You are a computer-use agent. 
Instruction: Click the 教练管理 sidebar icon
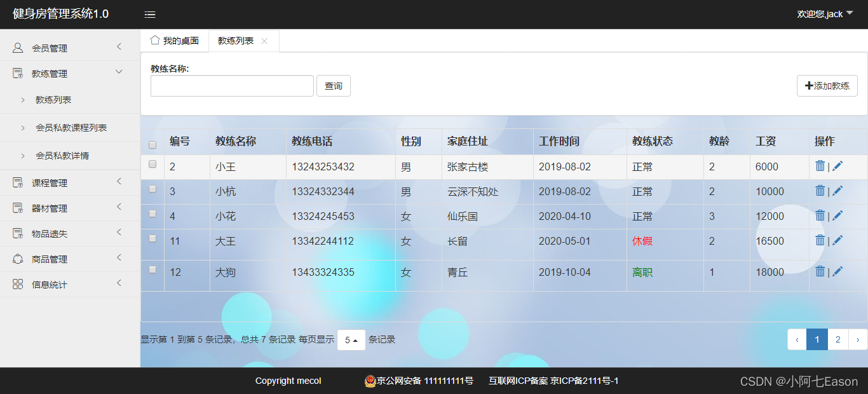pyautogui.click(x=18, y=73)
